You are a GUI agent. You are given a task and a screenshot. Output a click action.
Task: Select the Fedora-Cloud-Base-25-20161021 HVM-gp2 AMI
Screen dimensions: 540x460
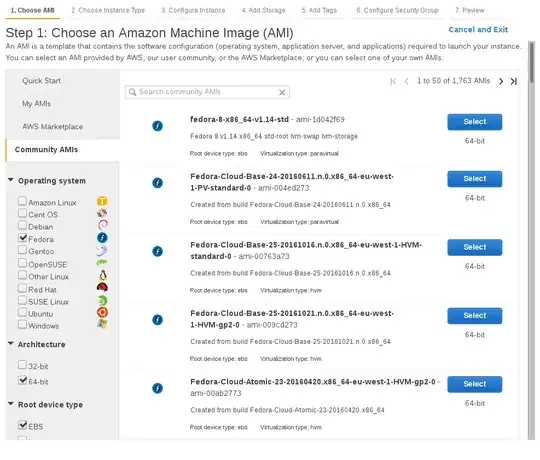point(475,316)
